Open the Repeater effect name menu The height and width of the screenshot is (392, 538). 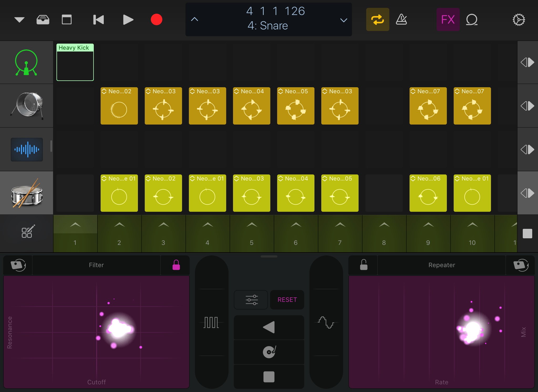[442, 265]
